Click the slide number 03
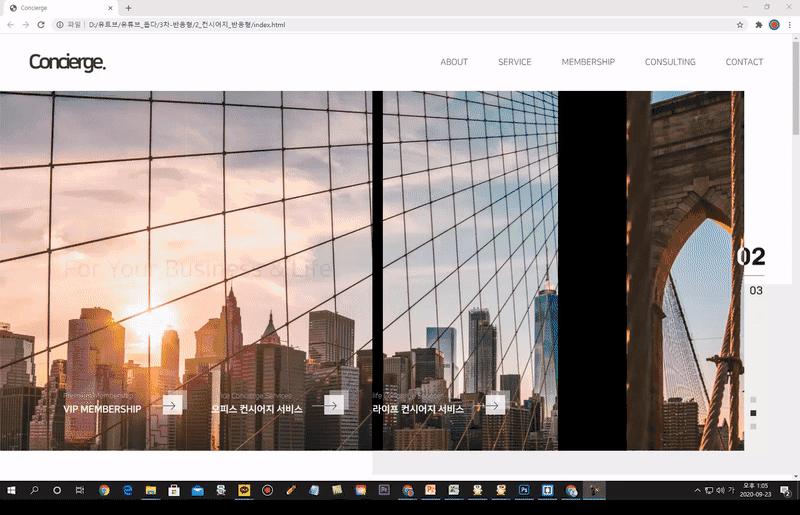Viewport: 800px width, 515px height. [x=756, y=290]
